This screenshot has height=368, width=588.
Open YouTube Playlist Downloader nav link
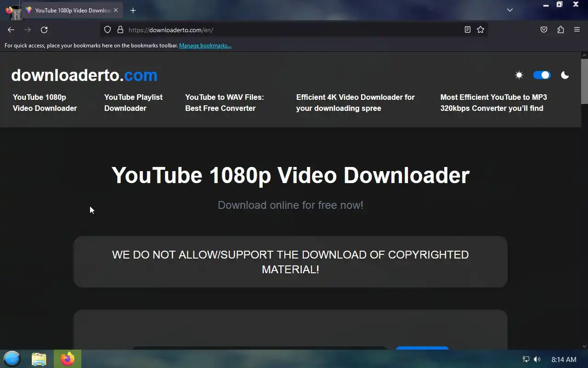point(133,103)
